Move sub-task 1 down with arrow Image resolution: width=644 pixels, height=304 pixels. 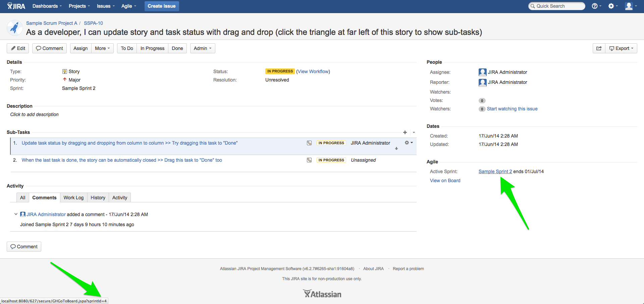tap(396, 149)
